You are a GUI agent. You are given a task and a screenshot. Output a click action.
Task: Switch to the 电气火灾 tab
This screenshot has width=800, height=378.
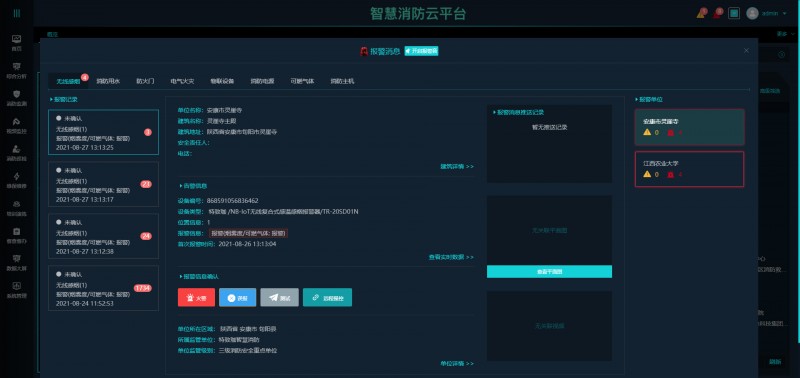182,81
